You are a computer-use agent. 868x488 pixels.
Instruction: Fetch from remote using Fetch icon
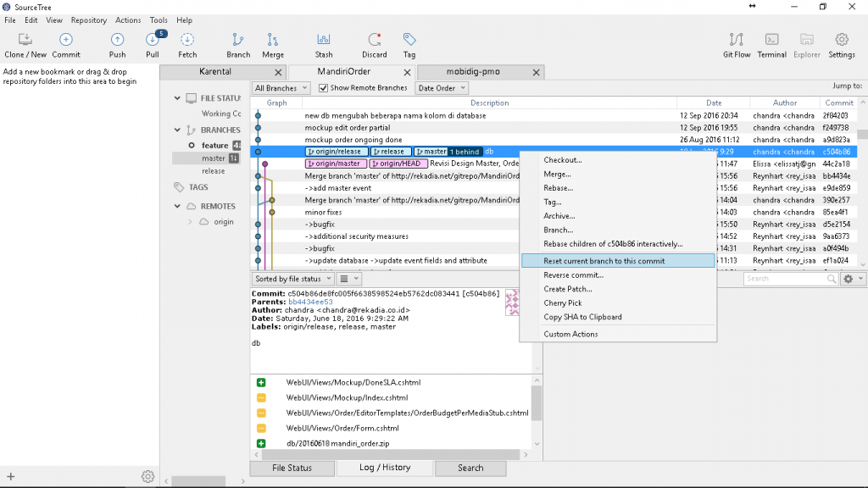point(187,45)
